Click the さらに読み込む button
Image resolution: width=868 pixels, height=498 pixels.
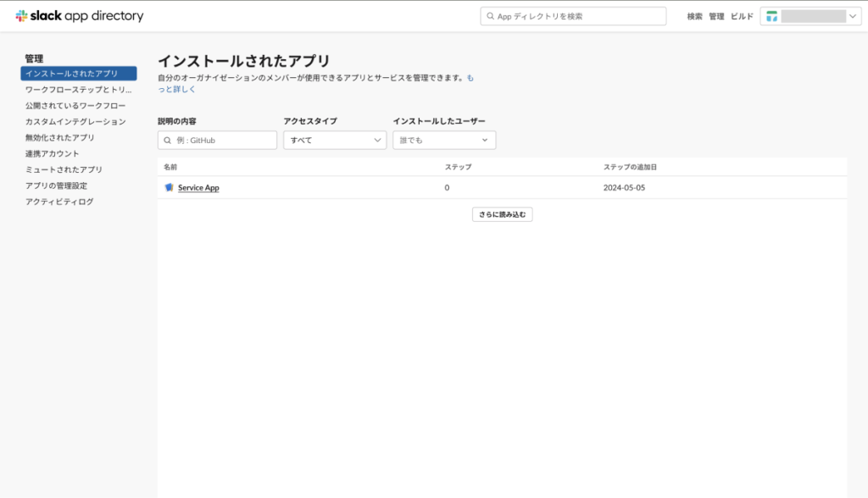502,214
